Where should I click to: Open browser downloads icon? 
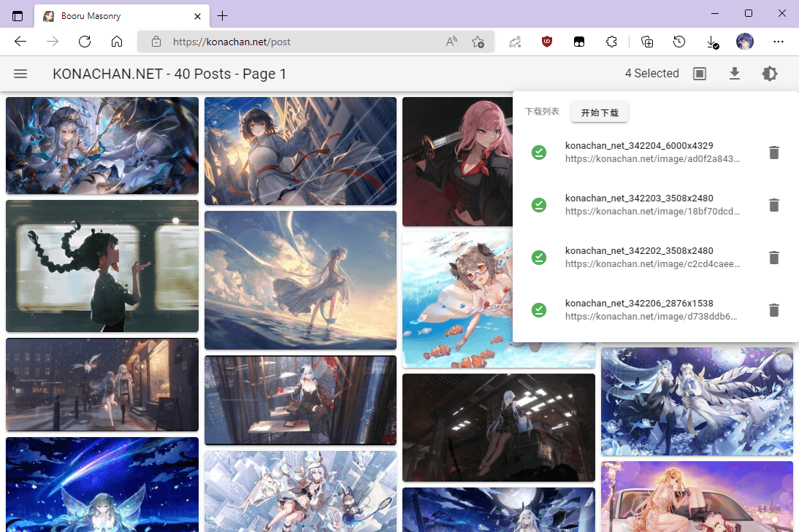pyautogui.click(x=712, y=42)
